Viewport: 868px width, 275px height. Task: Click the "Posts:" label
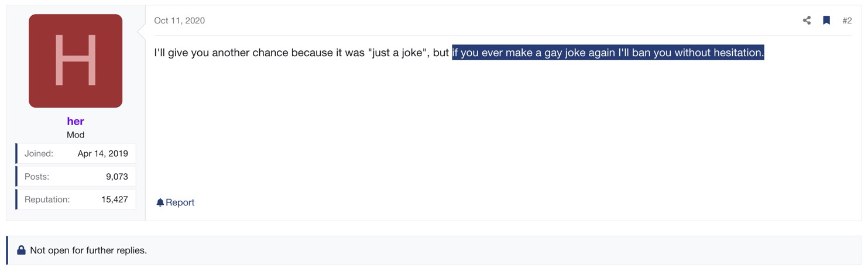pyautogui.click(x=37, y=177)
